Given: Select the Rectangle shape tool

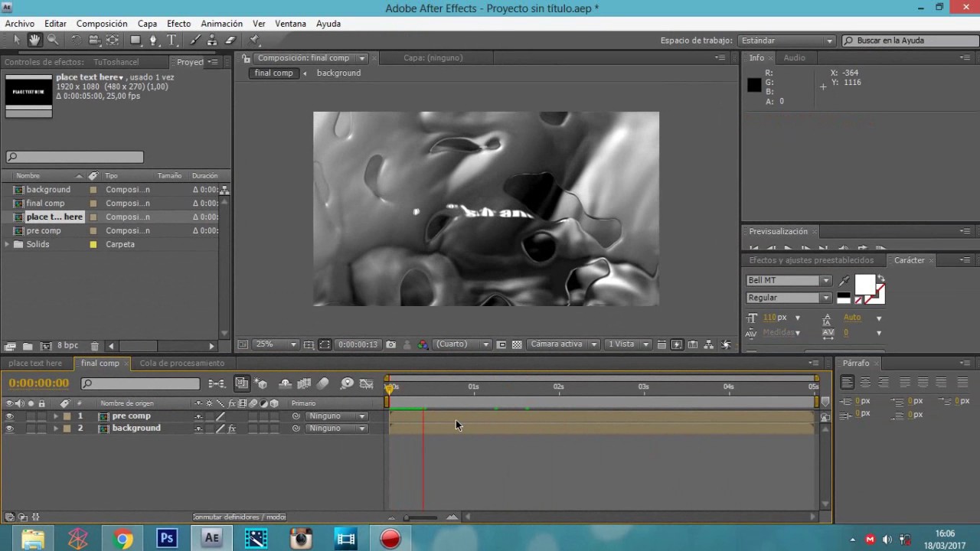Looking at the screenshot, I should 136,40.
